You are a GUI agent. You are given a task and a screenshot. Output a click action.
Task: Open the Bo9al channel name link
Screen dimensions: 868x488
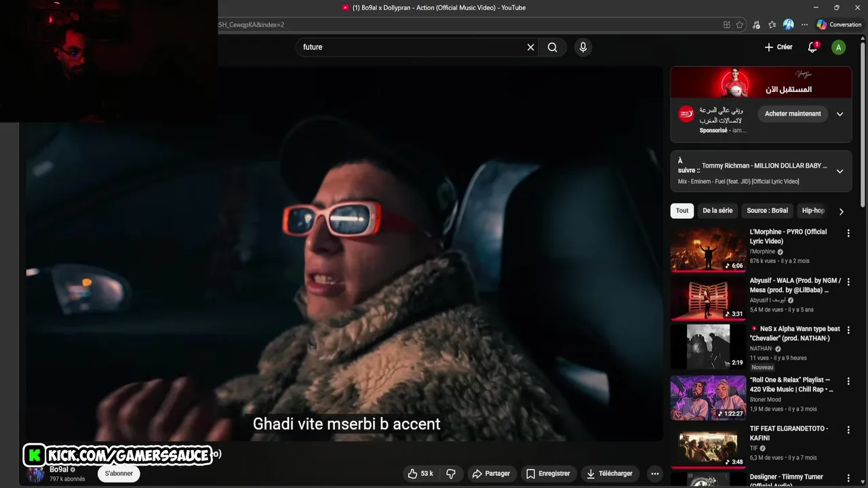(x=59, y=470)
